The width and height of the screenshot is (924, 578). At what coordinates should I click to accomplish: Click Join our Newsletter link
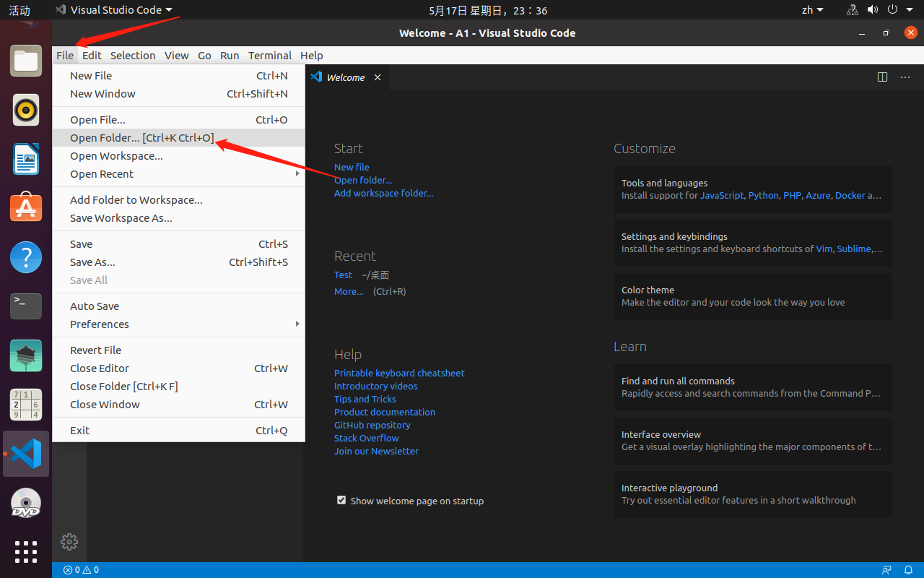click(x=376, y=452)
